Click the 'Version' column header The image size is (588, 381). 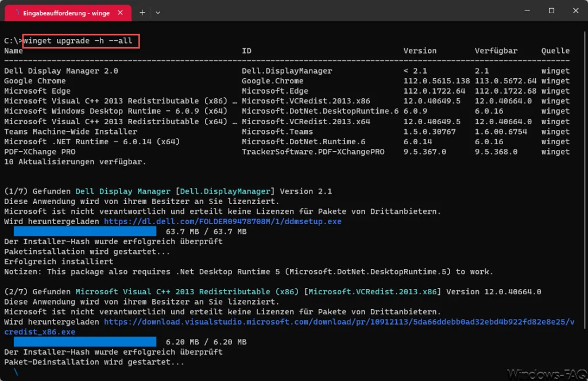click(x=420, y=51)
